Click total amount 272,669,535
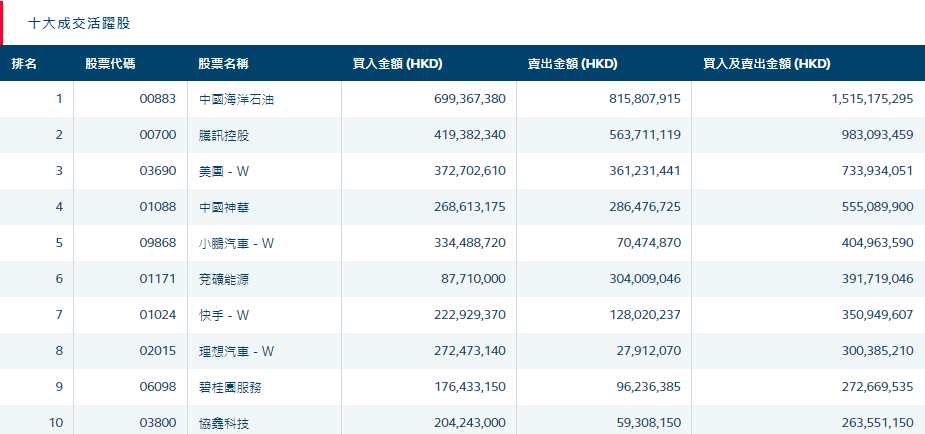Image resolution: width=925 pixels, height=434 pixels. tap(877, 387)
